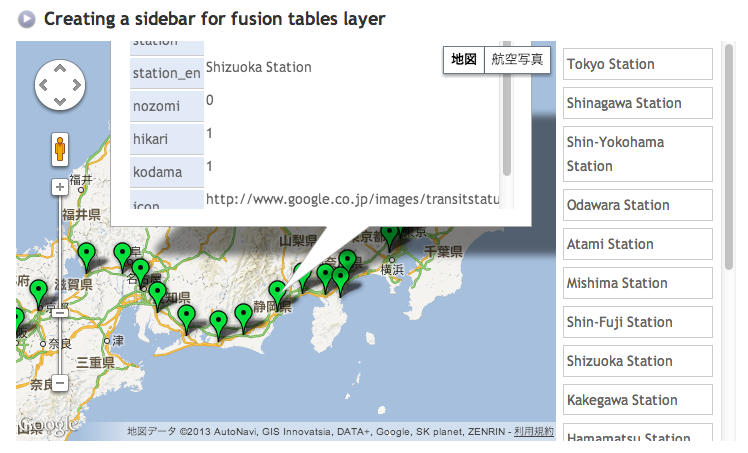Click the Shizuoka Station value in the info window
Viewport: 748px width, 453px height.
[259, 67]
